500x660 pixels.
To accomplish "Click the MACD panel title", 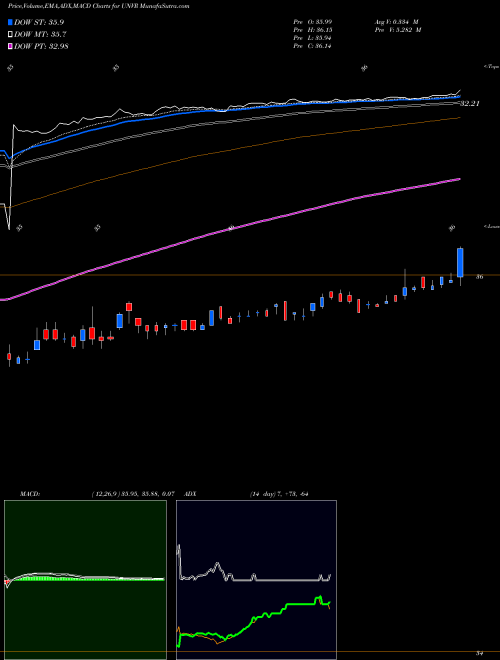I will click(30, 494).
